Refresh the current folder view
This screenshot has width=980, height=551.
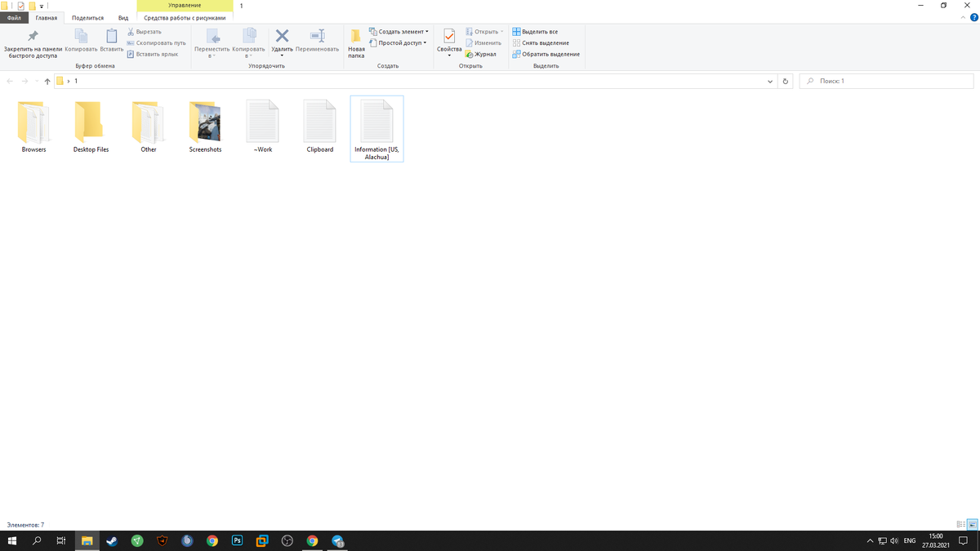click(x=786, y=82)
